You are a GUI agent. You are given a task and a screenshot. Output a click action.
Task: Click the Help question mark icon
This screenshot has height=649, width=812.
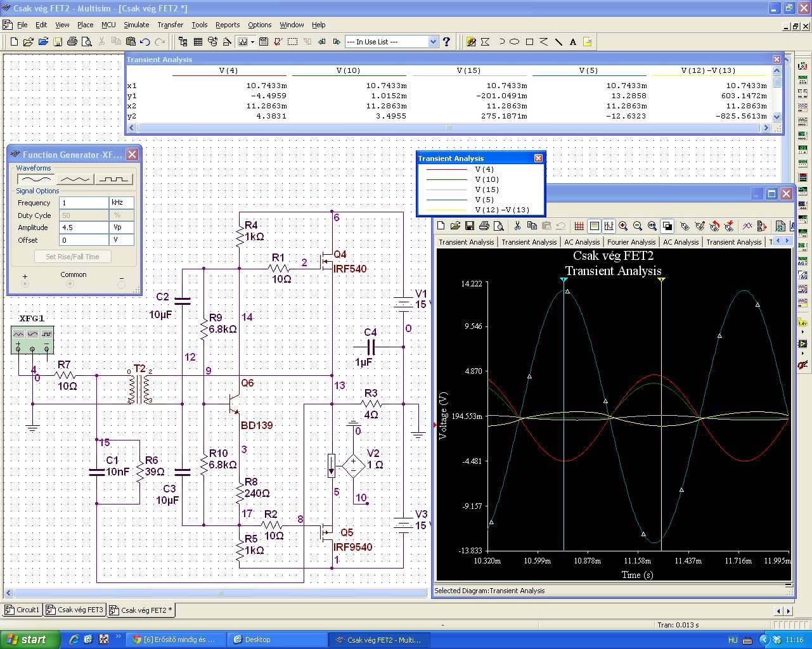447,42
